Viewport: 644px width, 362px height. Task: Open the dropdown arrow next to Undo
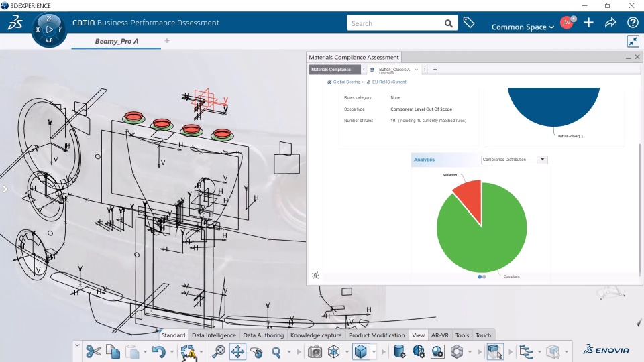pos(172,352)
